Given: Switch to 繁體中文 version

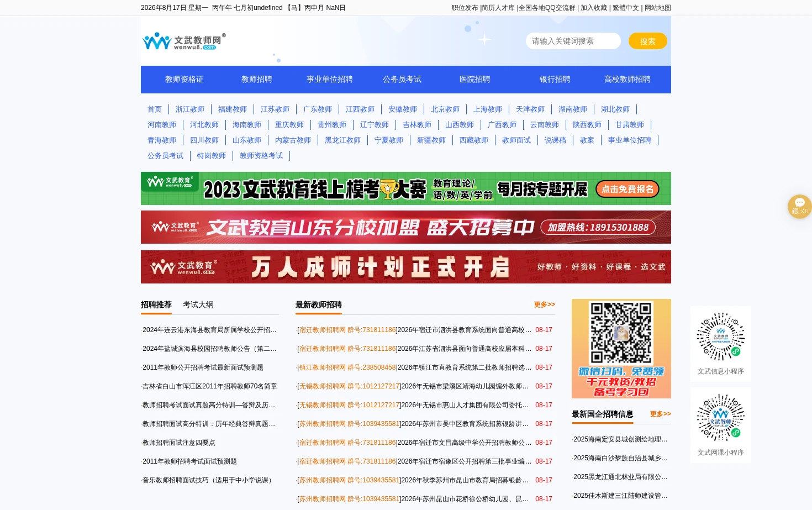Looking at the screenshot, I should click(626, 8).
